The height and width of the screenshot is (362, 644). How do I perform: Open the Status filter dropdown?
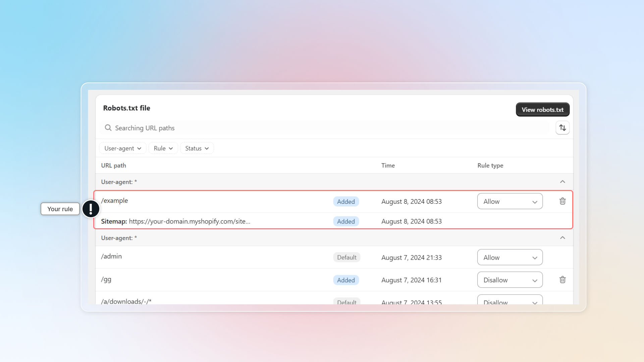click(x=197, y=148)
